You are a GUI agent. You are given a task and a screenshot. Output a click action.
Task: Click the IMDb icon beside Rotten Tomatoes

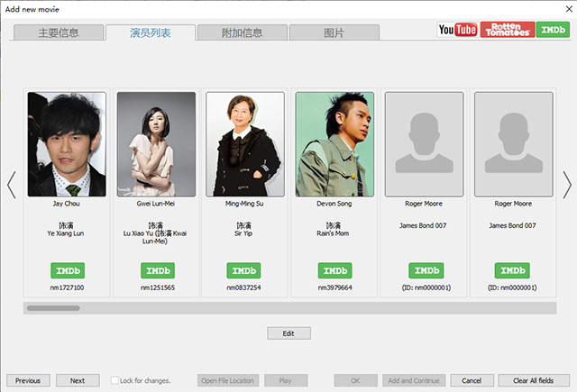(x=553, y=30)
